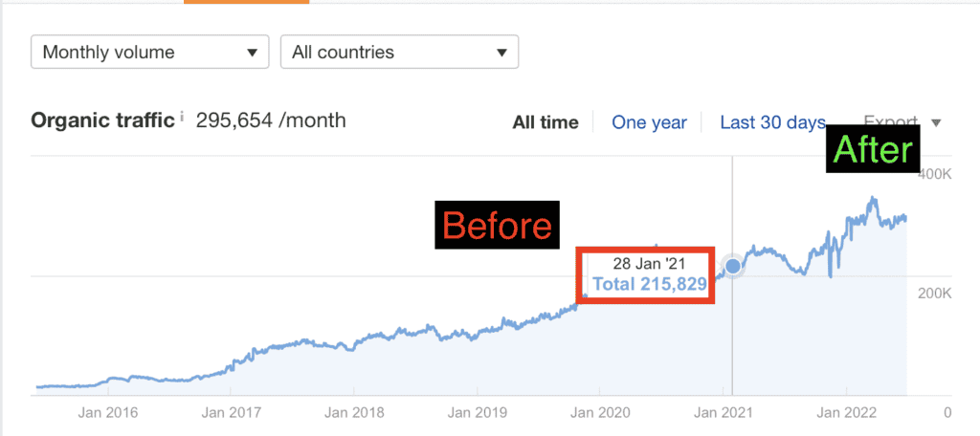Open the Export dropdown menu

pos(902,122)
